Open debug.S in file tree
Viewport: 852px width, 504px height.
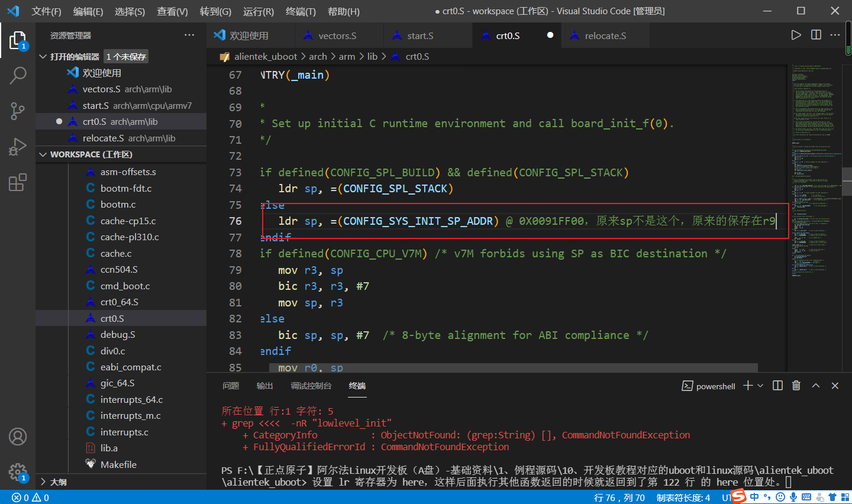121,334
